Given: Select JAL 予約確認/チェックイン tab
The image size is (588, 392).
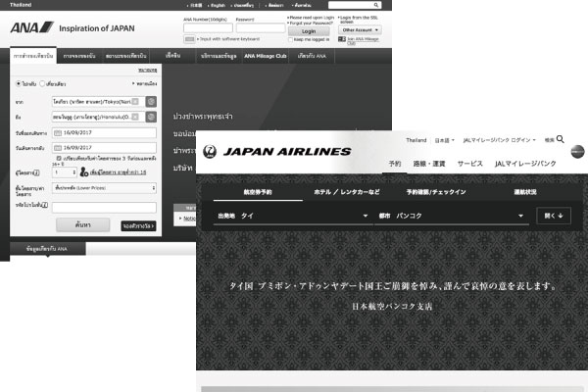Looking at the screenshot, I should pos(436,192).
